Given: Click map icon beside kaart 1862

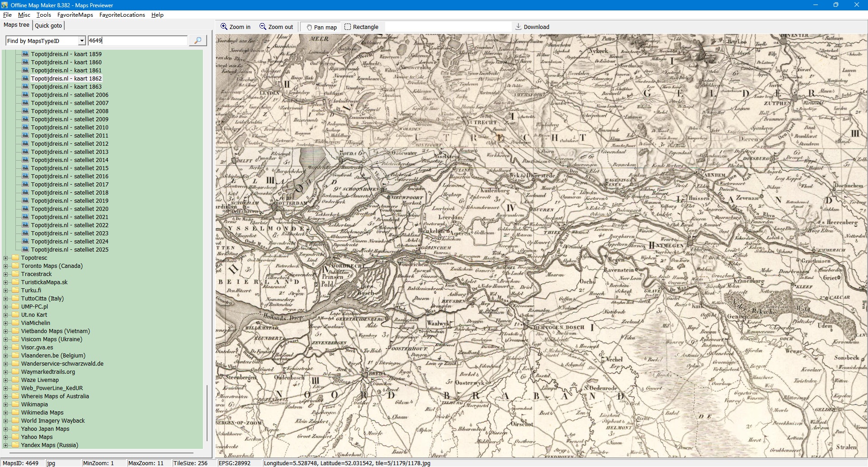Looking at the screenshot, I should point(25,78).
